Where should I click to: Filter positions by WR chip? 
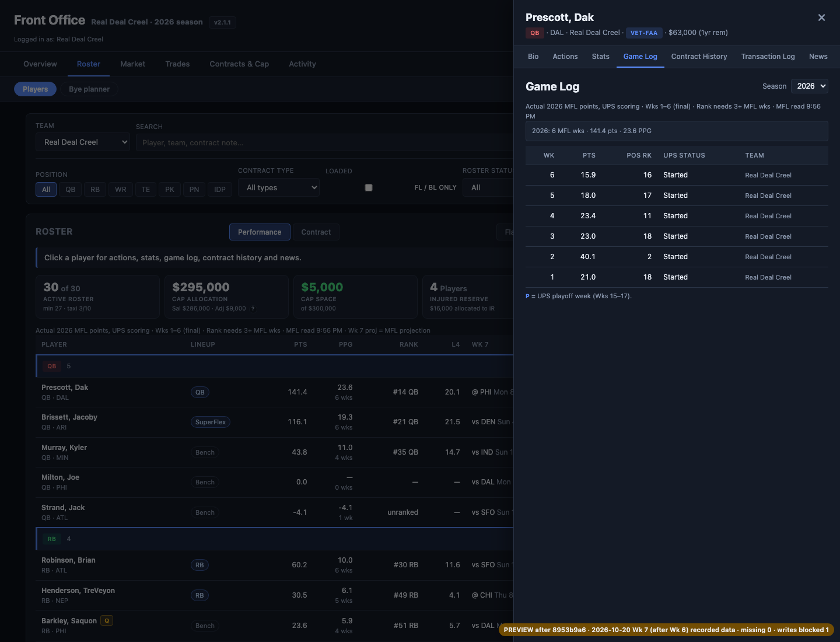point(121,190)
